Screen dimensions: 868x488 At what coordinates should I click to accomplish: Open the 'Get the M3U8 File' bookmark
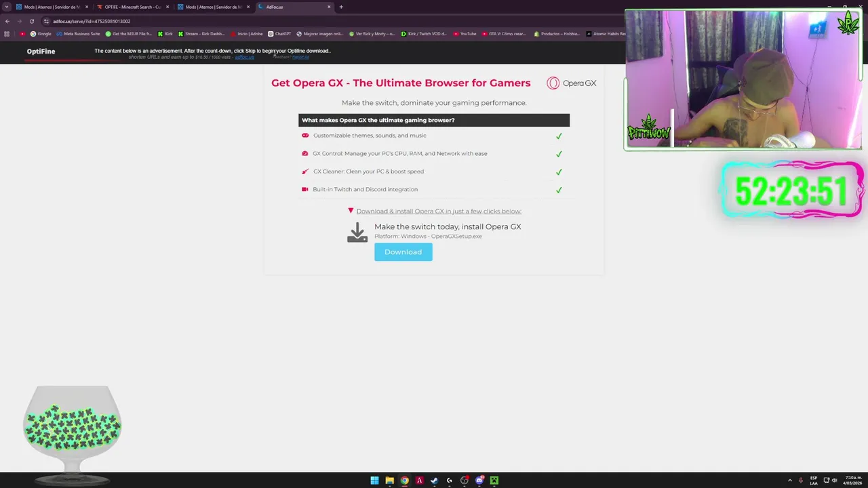coord(129,34)
